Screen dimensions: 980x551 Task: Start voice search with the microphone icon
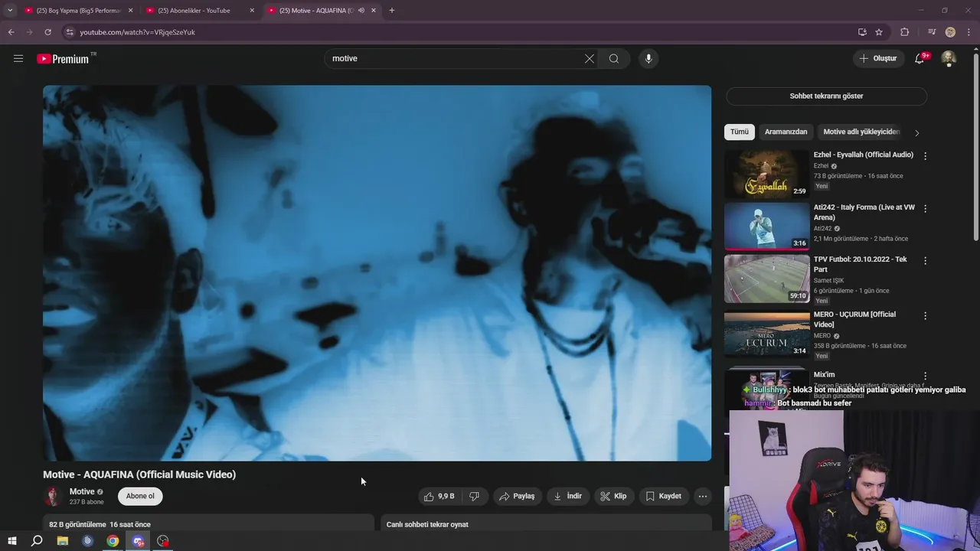tap(648, 58)
